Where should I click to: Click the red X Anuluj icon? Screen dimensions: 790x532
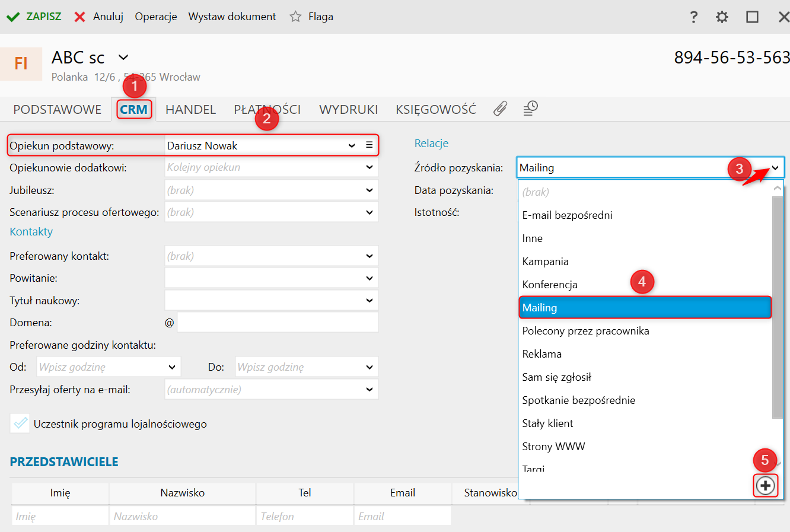click(80, 17)
